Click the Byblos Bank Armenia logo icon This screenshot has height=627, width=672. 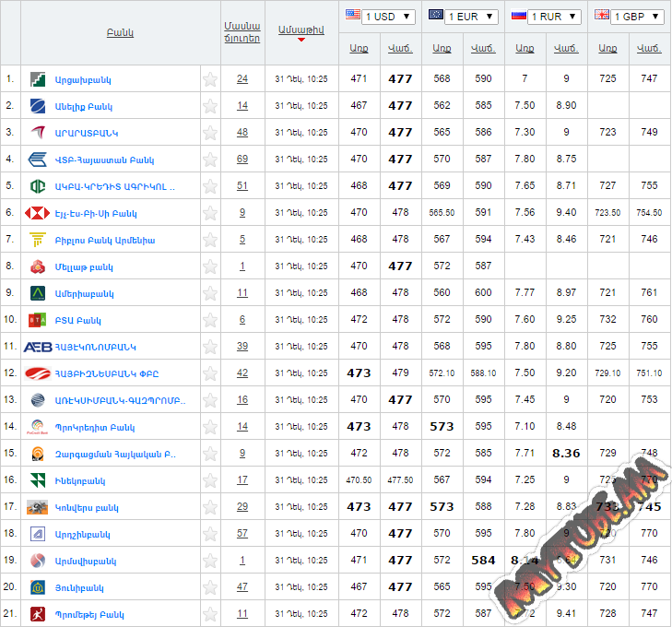pos(38,240)
